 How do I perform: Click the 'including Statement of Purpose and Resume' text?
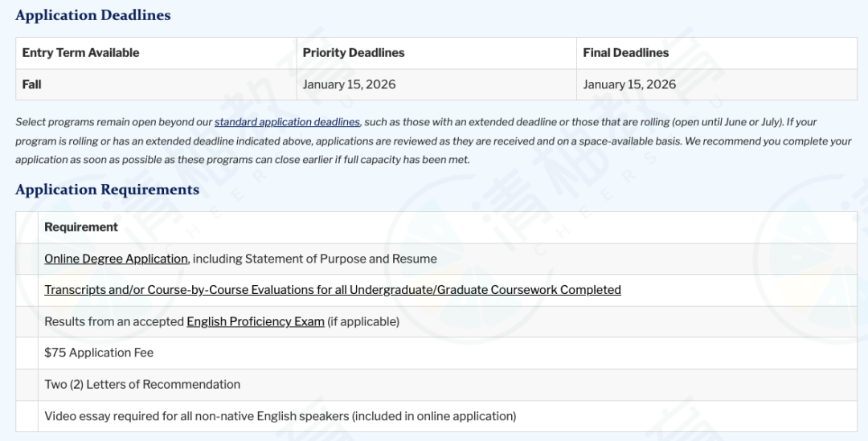tap(315, 259)
